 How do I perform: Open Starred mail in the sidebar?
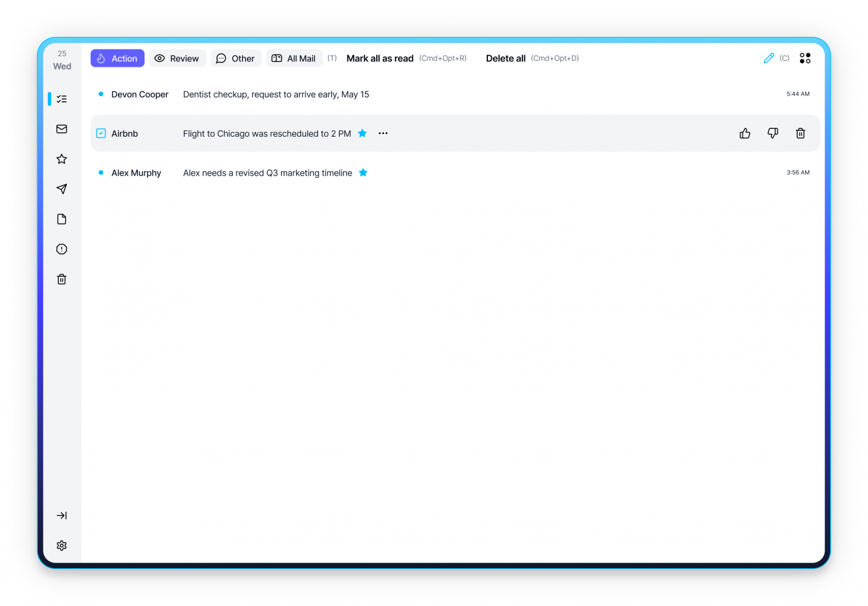pos(62,159)
